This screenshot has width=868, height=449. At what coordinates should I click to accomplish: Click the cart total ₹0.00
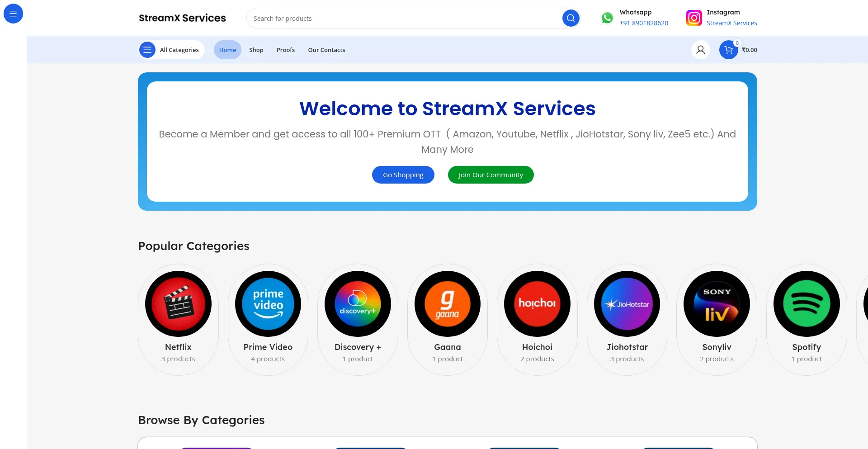(749, 50)
